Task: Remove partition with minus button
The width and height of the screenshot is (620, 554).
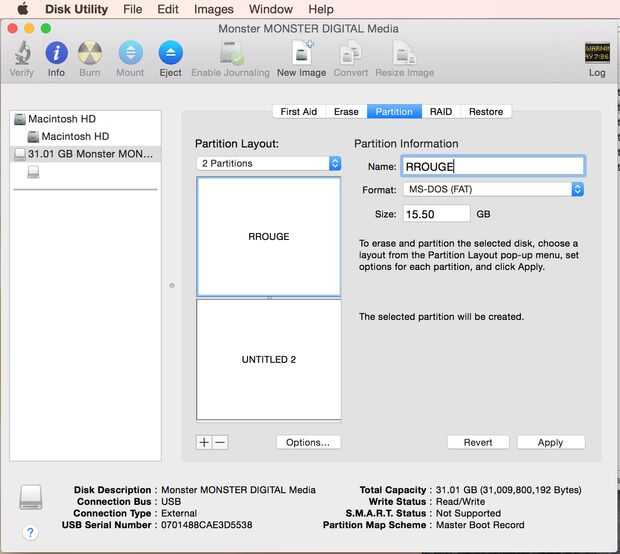Action: pos(221,442)
